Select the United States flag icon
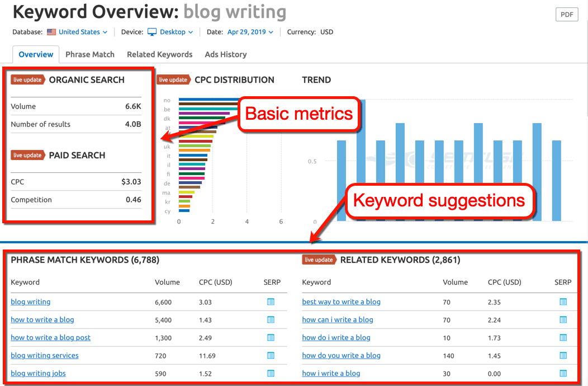The image size is (588, 386). [x=51, y=32]
